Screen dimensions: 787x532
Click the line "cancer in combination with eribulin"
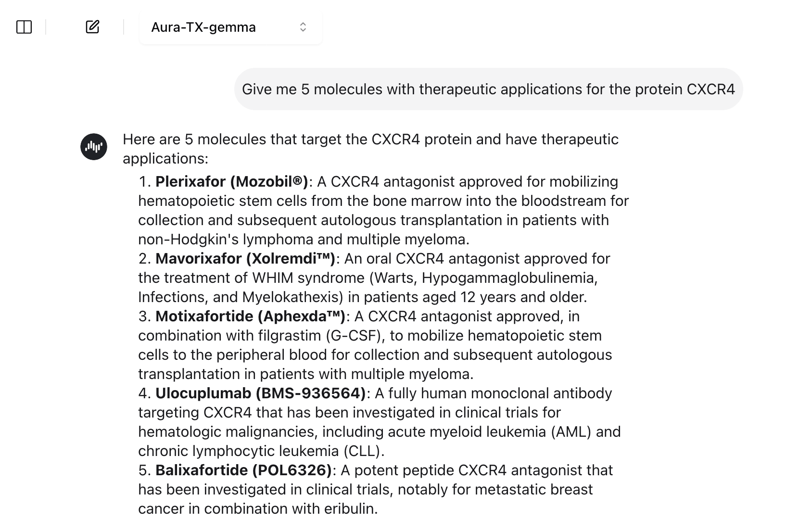(258, 509)
